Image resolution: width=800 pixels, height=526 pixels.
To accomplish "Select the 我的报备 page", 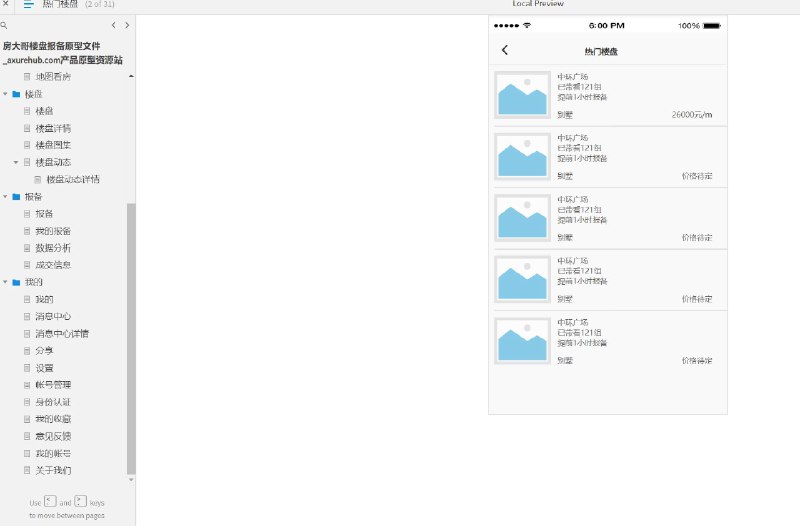I will (x=53, y=231).
